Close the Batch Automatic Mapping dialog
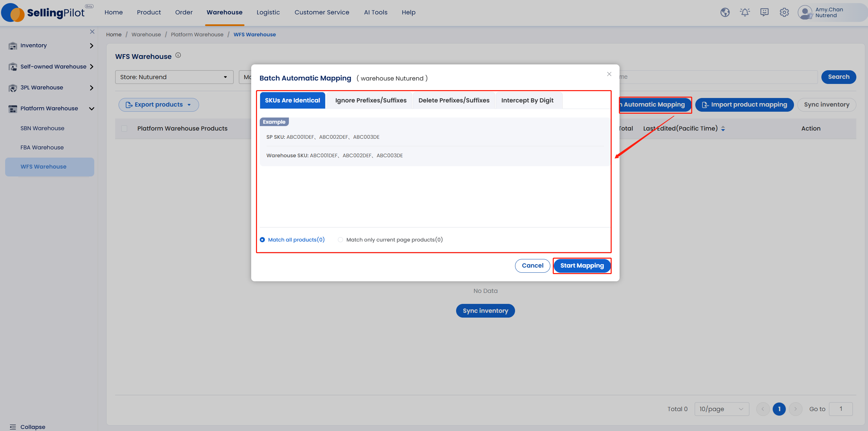868x431 pixels. (x=609, y=74)
